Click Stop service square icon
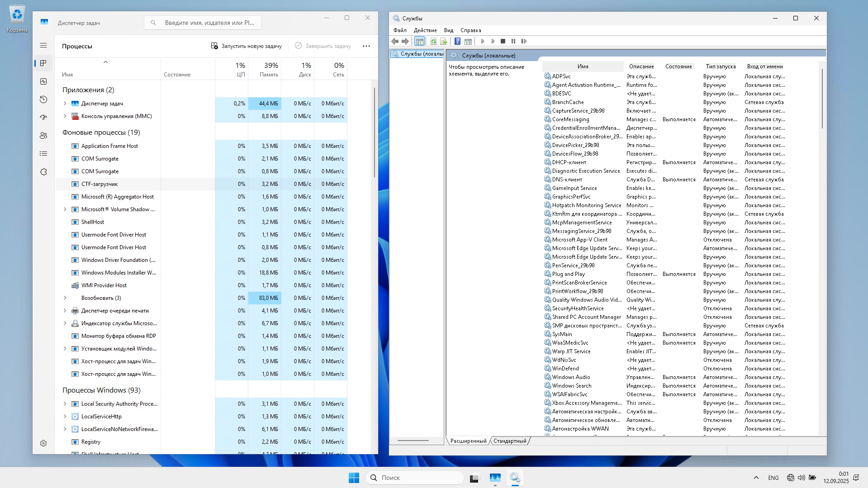Viewport: 868px width, 488px height. coord(503,41)
